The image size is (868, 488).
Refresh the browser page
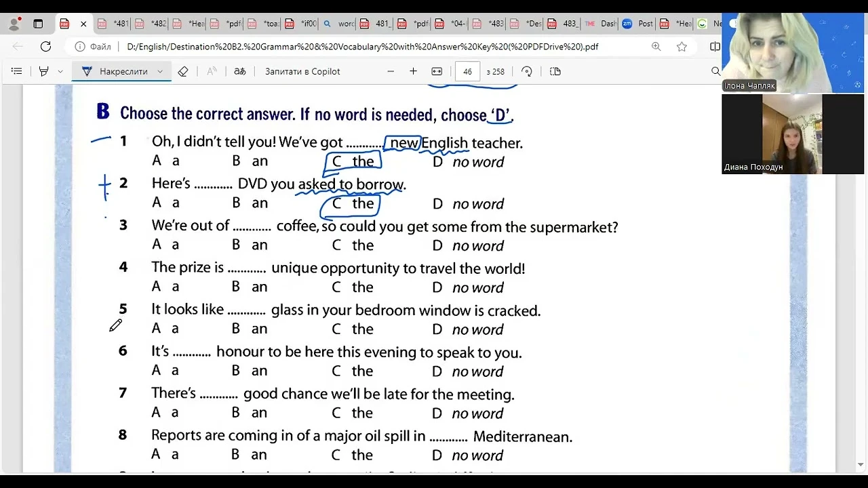[x=45, y=47]
